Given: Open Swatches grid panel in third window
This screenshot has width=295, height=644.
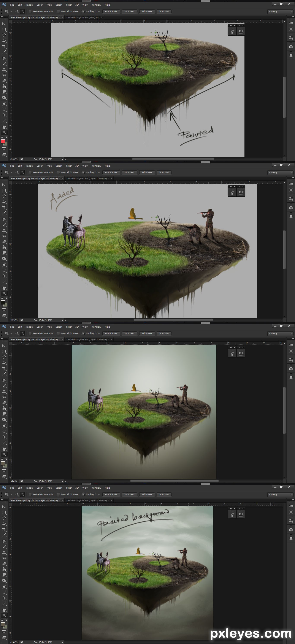Looking at the screenshot, I should 291,345.
